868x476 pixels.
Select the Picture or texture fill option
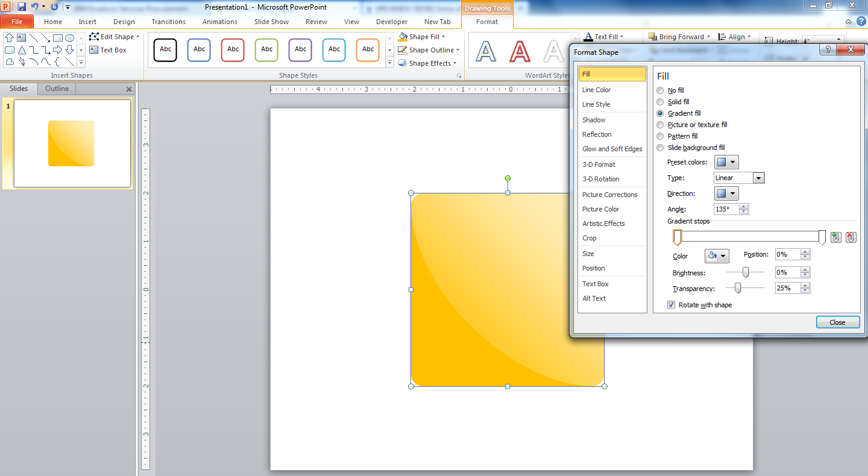pos(660,125)
